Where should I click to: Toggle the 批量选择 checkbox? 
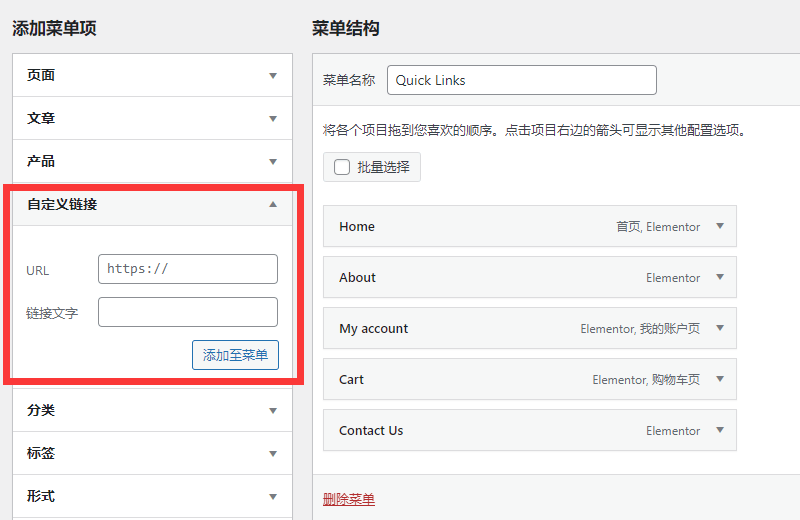tap(342, 167)
